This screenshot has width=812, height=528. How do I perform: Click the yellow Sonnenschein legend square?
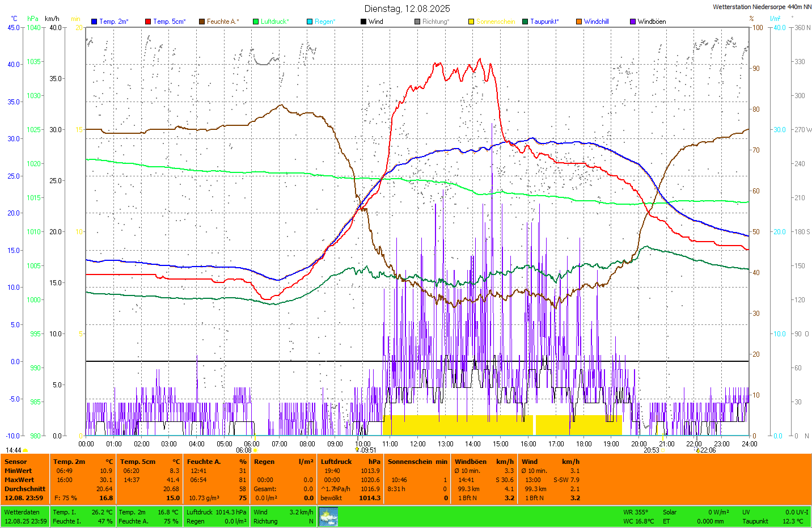pyautogui.click(x=471, y=22)
